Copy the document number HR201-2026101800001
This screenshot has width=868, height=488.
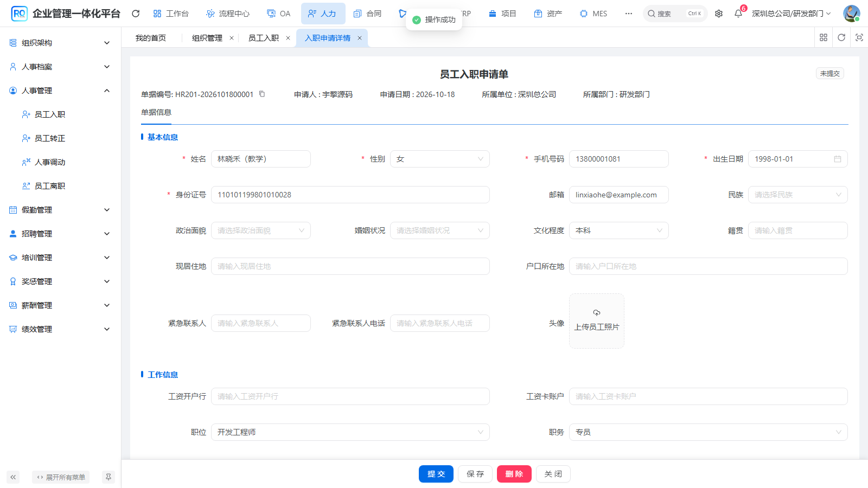click(262, 94)
